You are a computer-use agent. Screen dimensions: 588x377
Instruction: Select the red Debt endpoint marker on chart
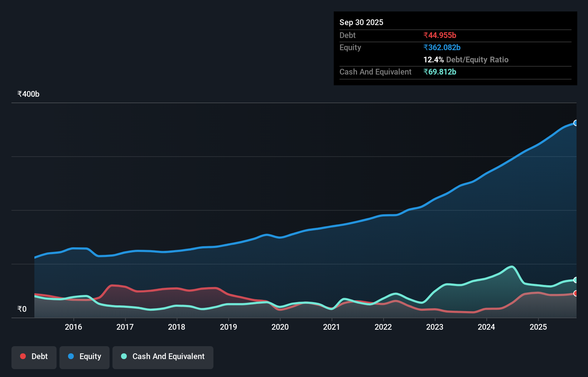(x=576, y=294)
